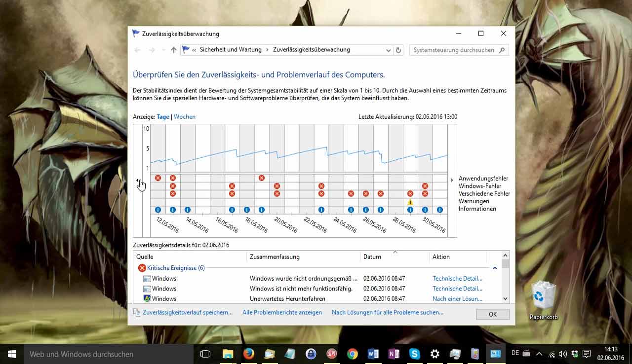Screen dimensions: 632x364
Task: Select Windows error icon for 30.05.2016
Action: [425, 186]
